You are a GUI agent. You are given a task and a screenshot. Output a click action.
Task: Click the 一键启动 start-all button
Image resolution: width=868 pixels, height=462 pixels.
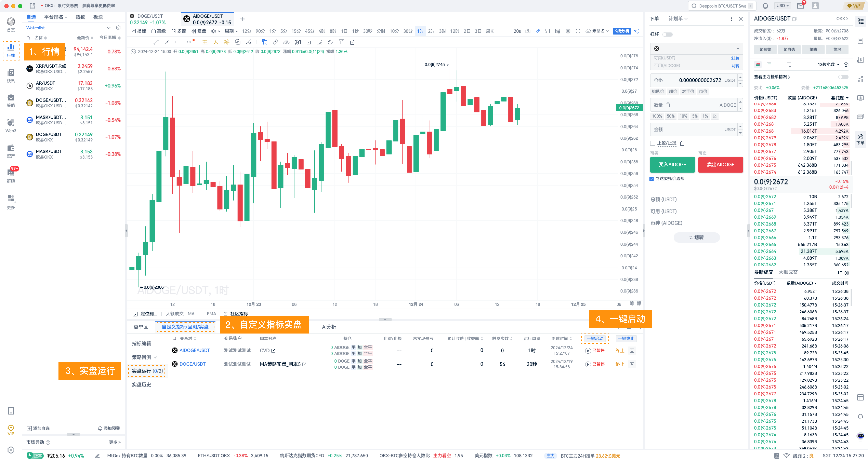595,338
